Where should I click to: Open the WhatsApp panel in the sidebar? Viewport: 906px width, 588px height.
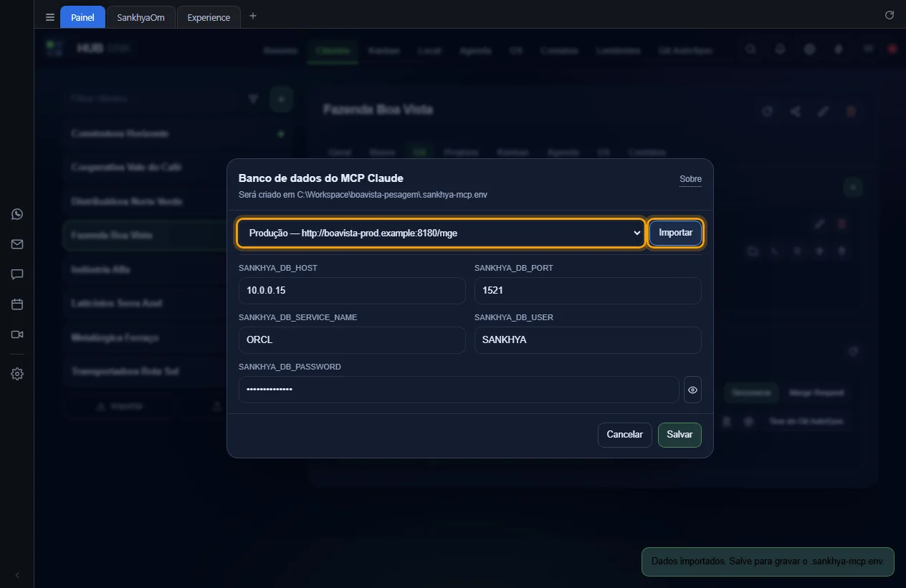point(17,214)
